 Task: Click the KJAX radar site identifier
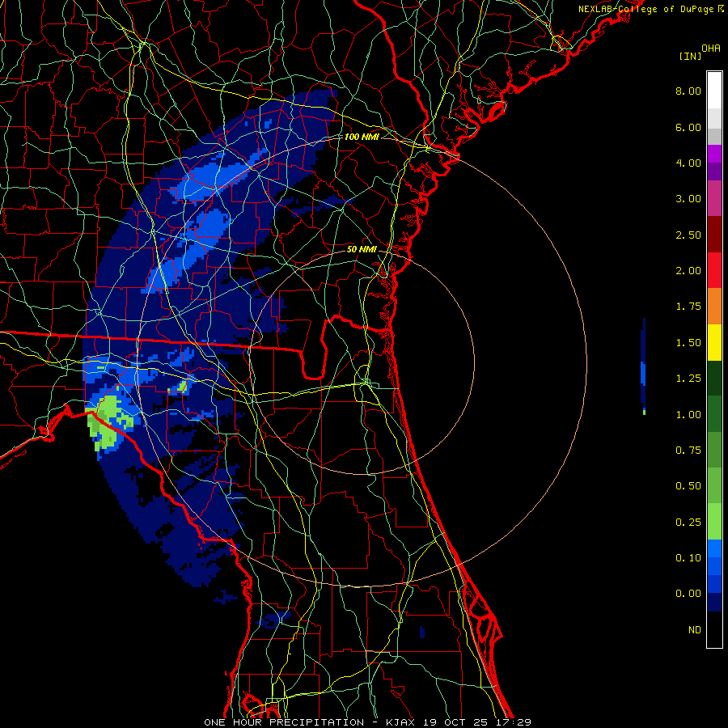tap(403, 722)
